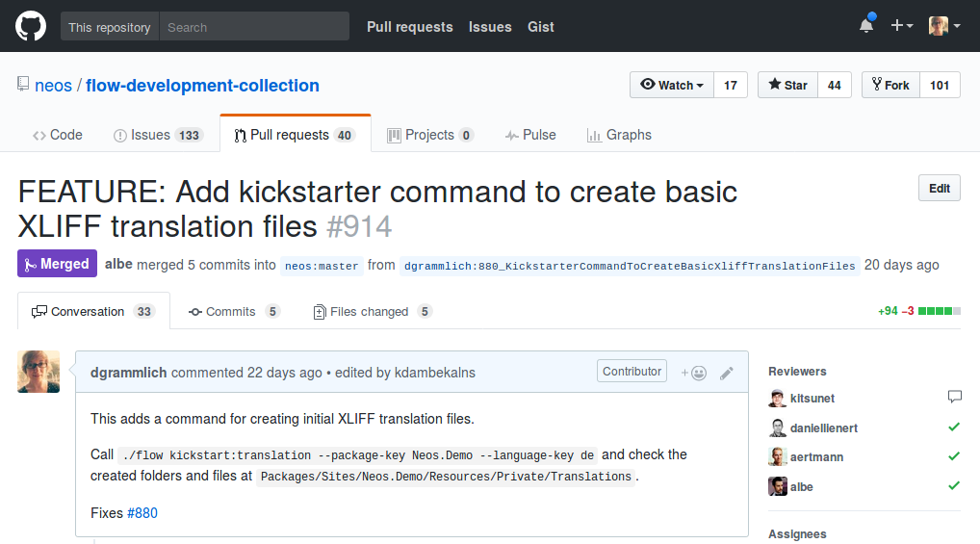
Task: Click the Assignees sidebar heading
Action: click(x=797, y=534)
